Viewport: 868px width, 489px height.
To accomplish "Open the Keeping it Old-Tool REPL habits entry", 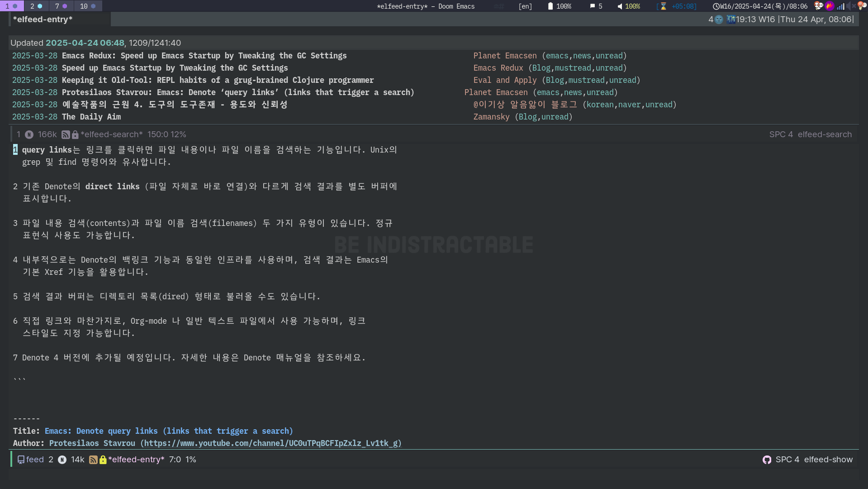I will (x=218, y=80).
